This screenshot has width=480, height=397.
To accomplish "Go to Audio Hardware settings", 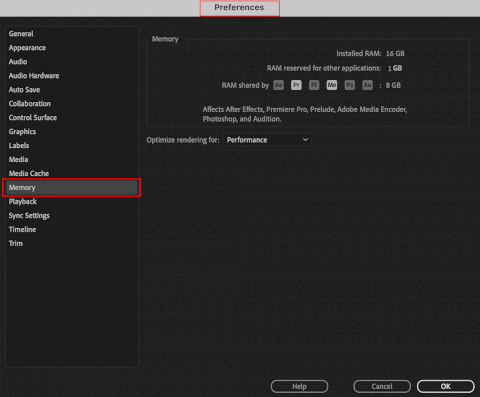I will coord(34,76).
